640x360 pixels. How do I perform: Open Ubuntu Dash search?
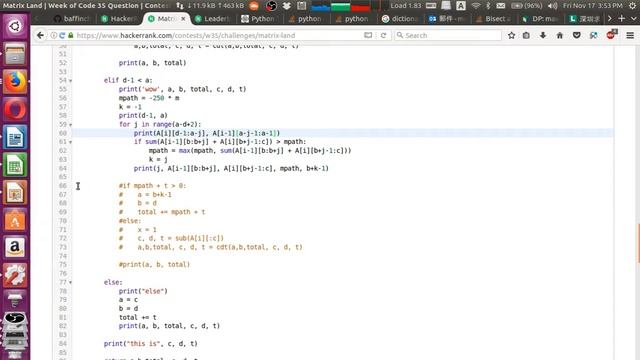(x=15, y=27)
